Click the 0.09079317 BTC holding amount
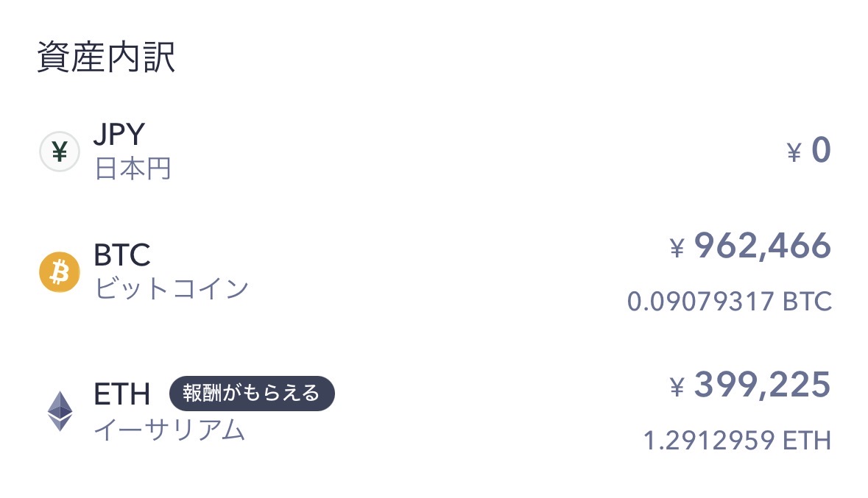 (729, 302)
